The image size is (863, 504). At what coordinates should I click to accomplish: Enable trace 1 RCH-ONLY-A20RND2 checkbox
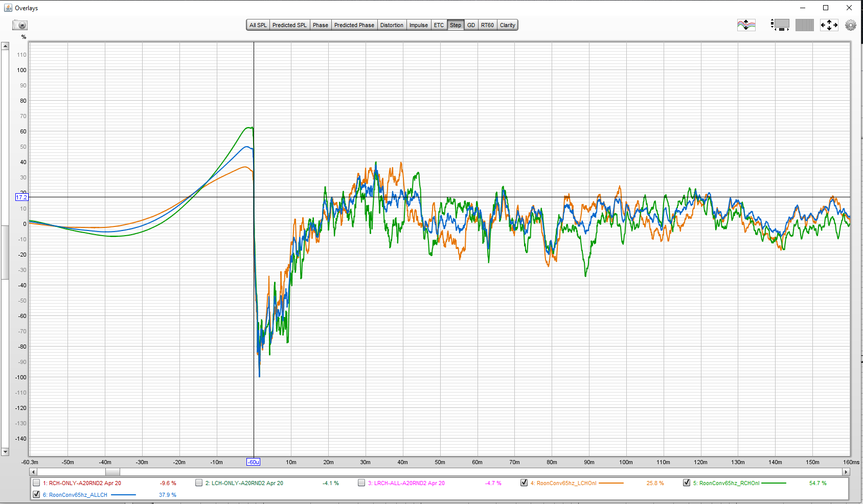click(x=36, y=483)
